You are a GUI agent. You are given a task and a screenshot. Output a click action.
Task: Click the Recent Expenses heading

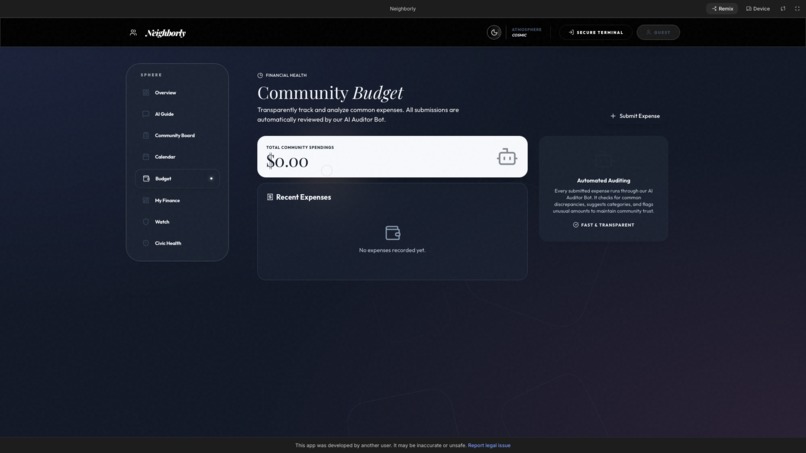(x=303, y=197)
